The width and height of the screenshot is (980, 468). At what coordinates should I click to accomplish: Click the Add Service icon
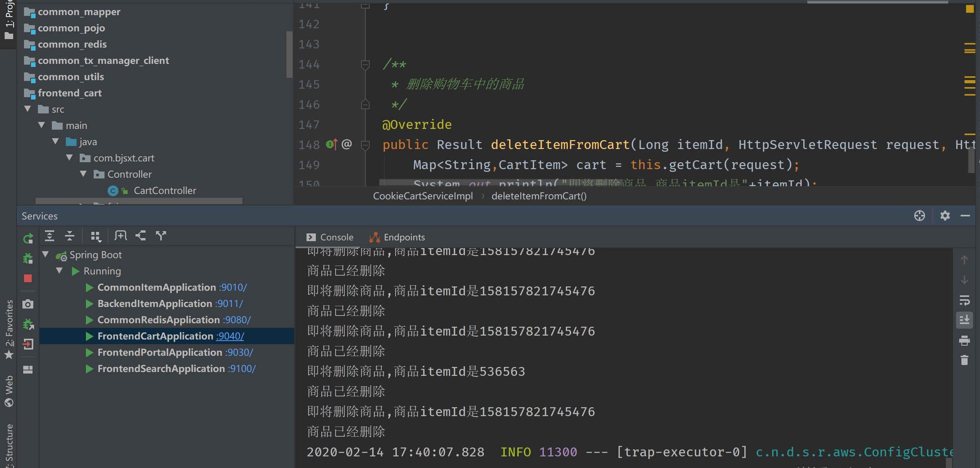[161, 236]
